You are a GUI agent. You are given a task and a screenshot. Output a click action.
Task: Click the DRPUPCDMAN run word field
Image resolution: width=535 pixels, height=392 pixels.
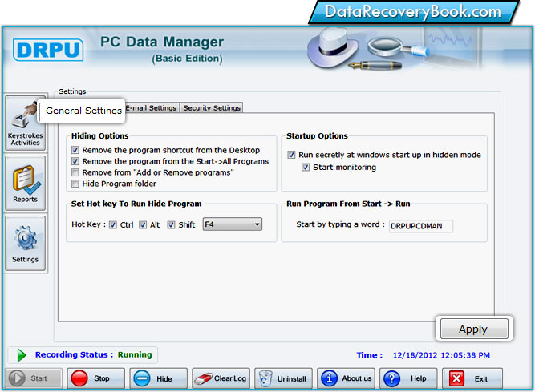(x=421, y=226)
